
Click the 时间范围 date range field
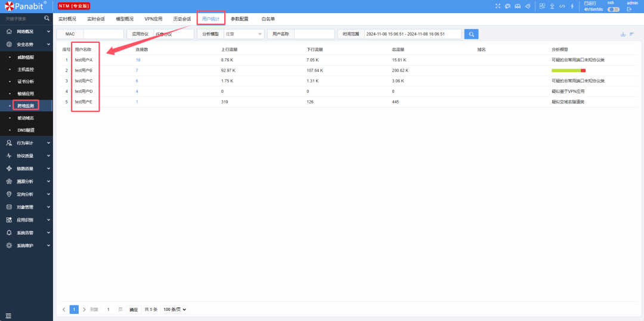tap(413, 34)
